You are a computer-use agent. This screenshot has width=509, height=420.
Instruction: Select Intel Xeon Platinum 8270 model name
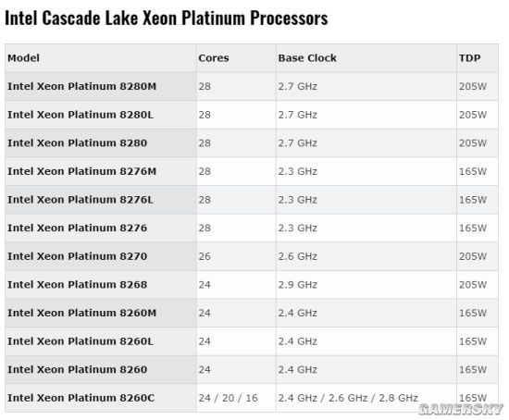tap(77, 256)
